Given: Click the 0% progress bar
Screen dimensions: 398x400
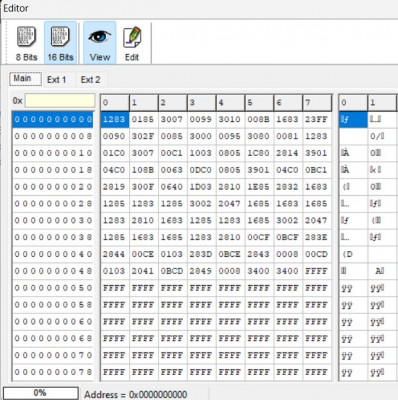Looking at the screenshot, I should [41, 393].
